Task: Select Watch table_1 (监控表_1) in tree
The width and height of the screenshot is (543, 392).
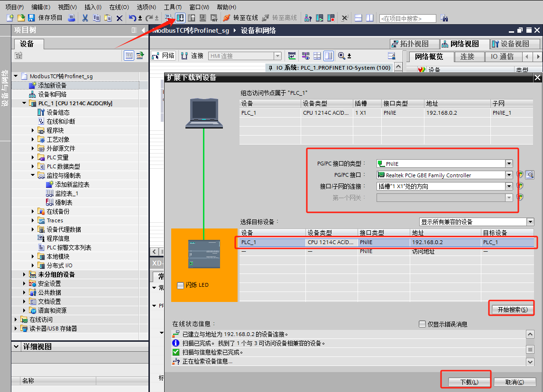Action: 66,193
